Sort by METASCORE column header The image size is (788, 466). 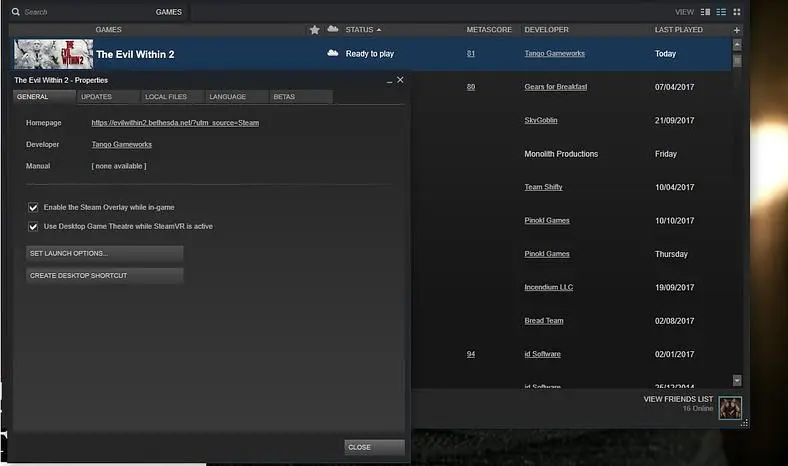pos(489,30)
